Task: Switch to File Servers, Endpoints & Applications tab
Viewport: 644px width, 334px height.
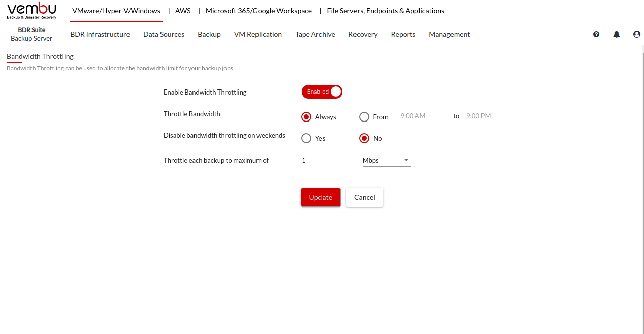Action: pyautogui.click(x=385, y=11)
